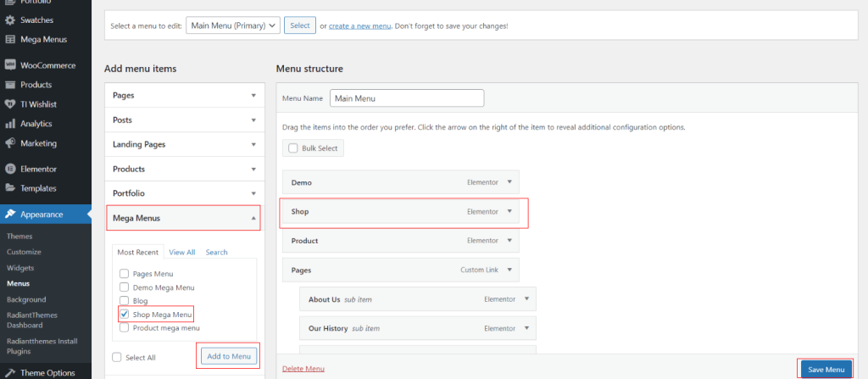Image resolution: width=868 pixels, height=379 pixels.
Task: Click the Analytics bar chart icon
Action: [9, 124]
